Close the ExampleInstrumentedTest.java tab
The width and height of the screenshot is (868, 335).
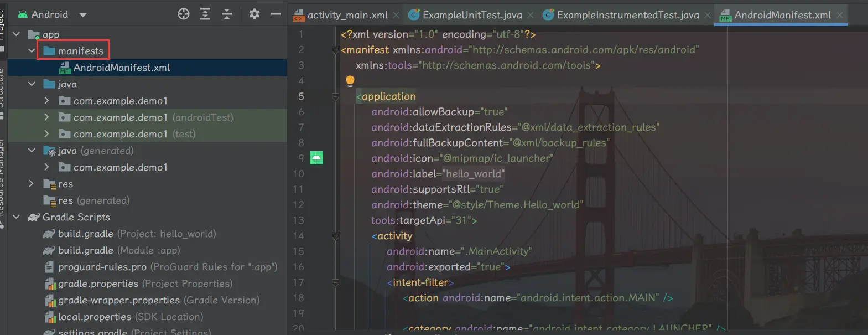tap(708, 15)
